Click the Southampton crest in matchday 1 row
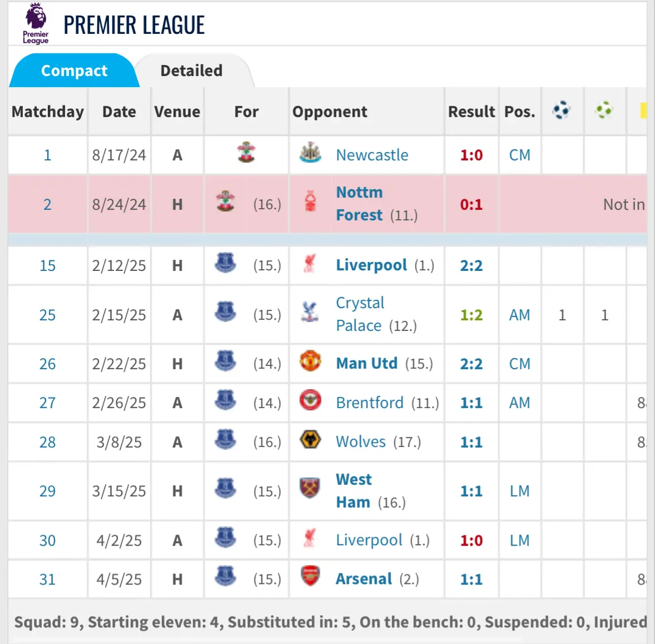The height and width of the screenshot is (644, 655). coord(246,152)
